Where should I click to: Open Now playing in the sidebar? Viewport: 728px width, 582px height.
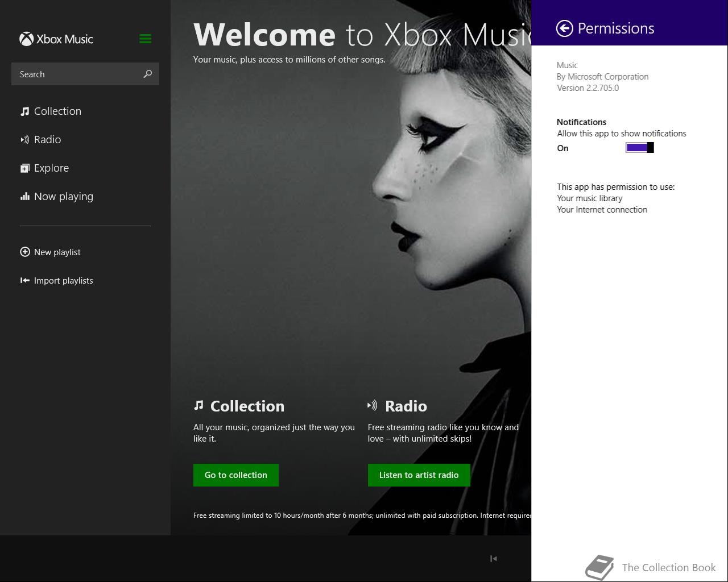(x=64, y=197)
